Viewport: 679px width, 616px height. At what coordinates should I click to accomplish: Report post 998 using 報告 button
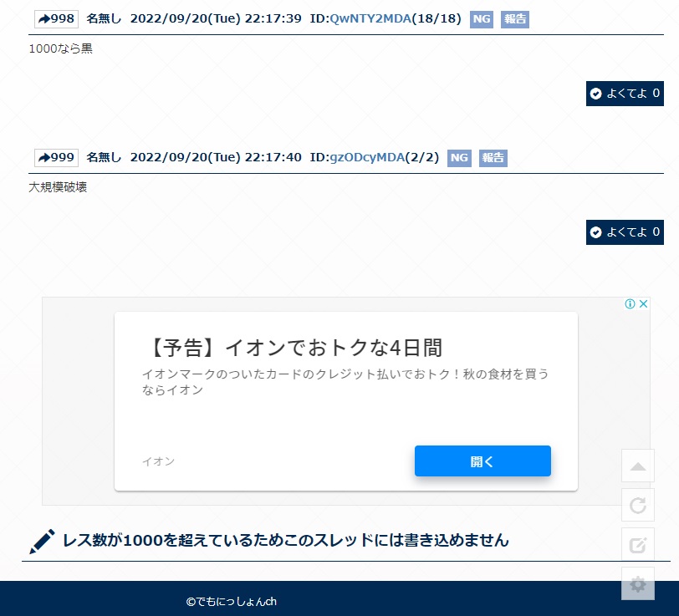[515, 19]
